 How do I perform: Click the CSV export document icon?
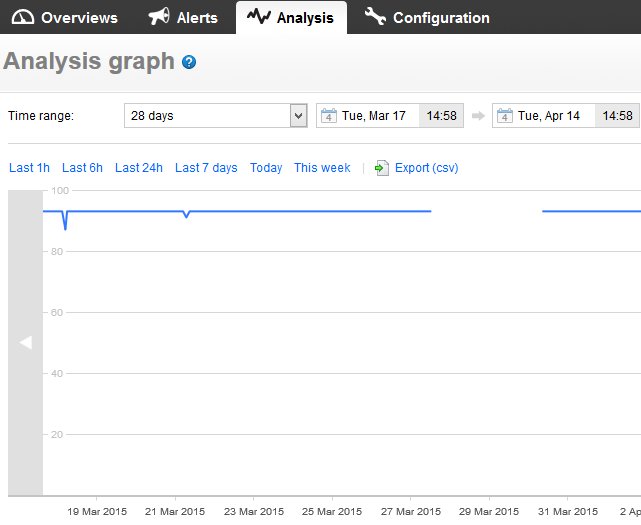pos(382,168)
